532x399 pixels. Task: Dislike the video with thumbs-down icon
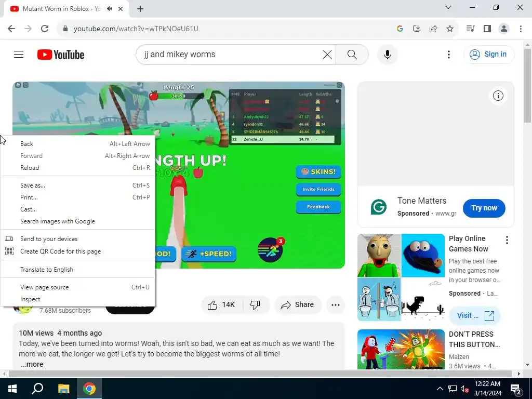tap(256, 304)
